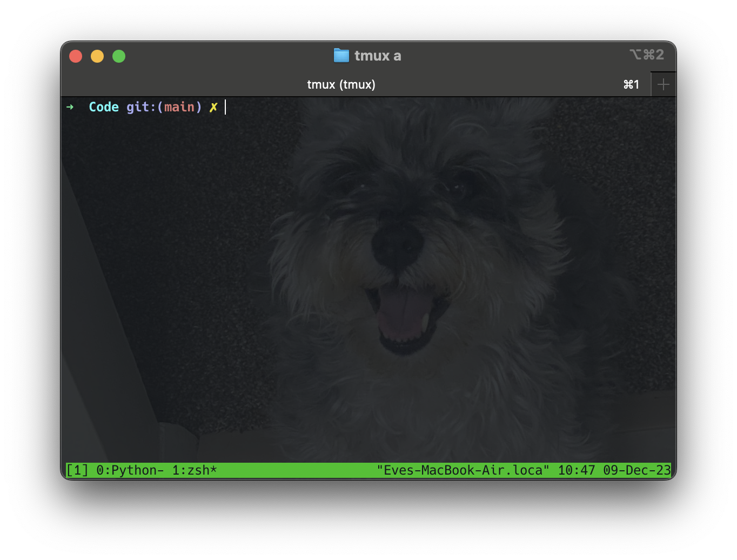Image resolution: width=737 pixels, height=560 pixels.
Task: Click the 09-Dec-23 date in status bar
Action: (x=636, y=470)
